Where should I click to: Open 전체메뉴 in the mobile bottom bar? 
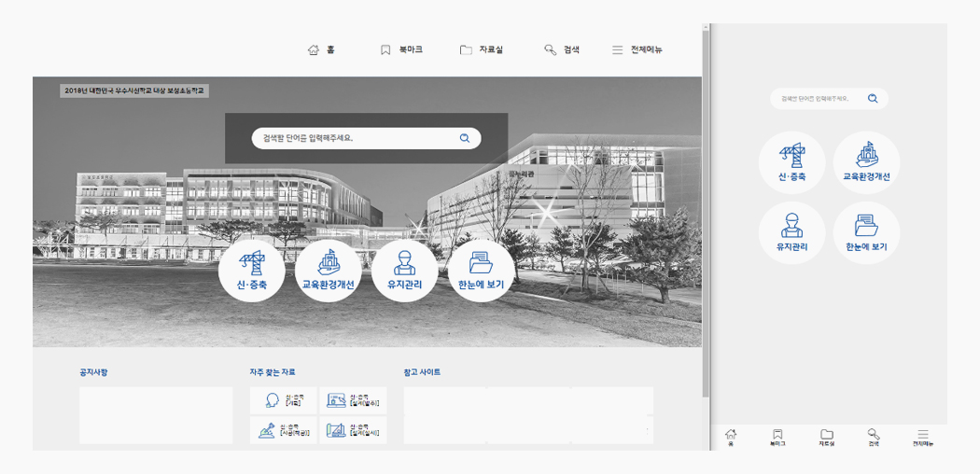click(922, 437)
